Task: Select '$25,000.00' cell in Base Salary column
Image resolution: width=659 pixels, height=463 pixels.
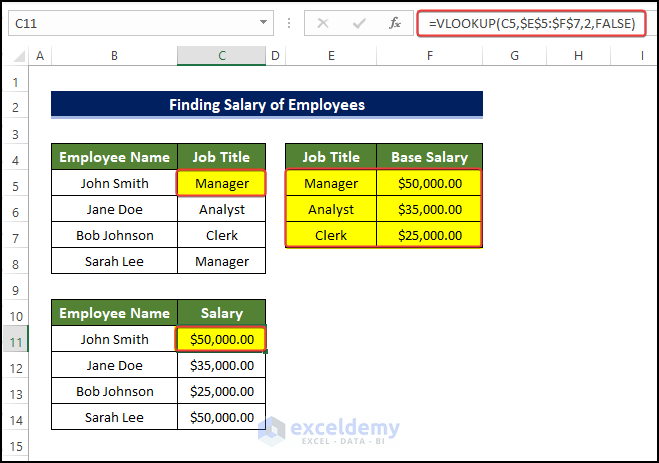Action: click(430, 235)
